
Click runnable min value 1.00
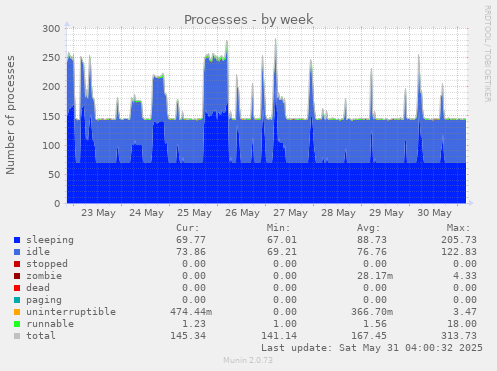(x=285, y=324)
